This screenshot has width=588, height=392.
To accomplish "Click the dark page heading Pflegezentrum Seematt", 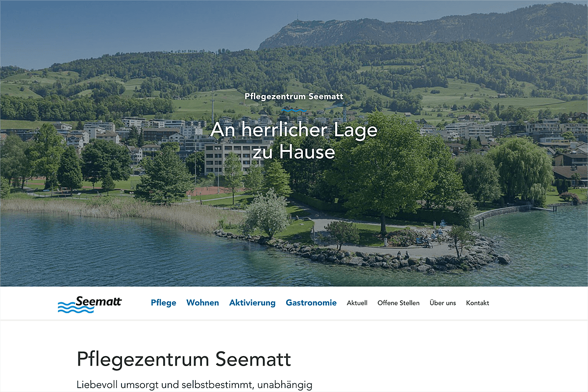I will point(184,360).
